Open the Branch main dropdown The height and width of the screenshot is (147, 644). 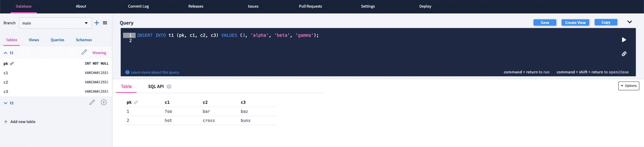click(56, 23)
